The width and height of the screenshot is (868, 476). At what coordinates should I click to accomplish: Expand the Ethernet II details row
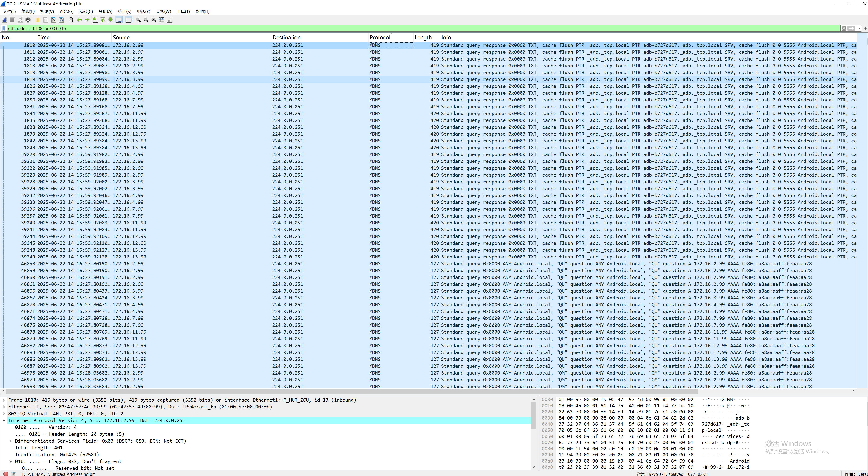(4, 407)
